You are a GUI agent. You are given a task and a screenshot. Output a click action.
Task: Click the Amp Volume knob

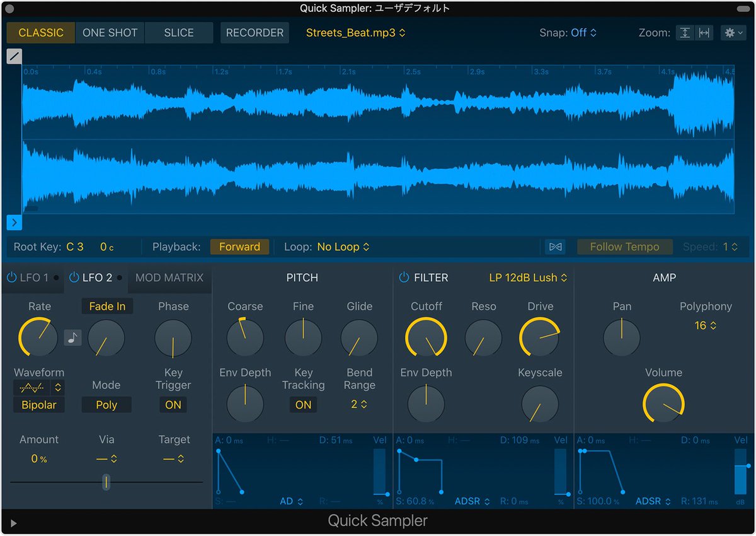point(663,404)
